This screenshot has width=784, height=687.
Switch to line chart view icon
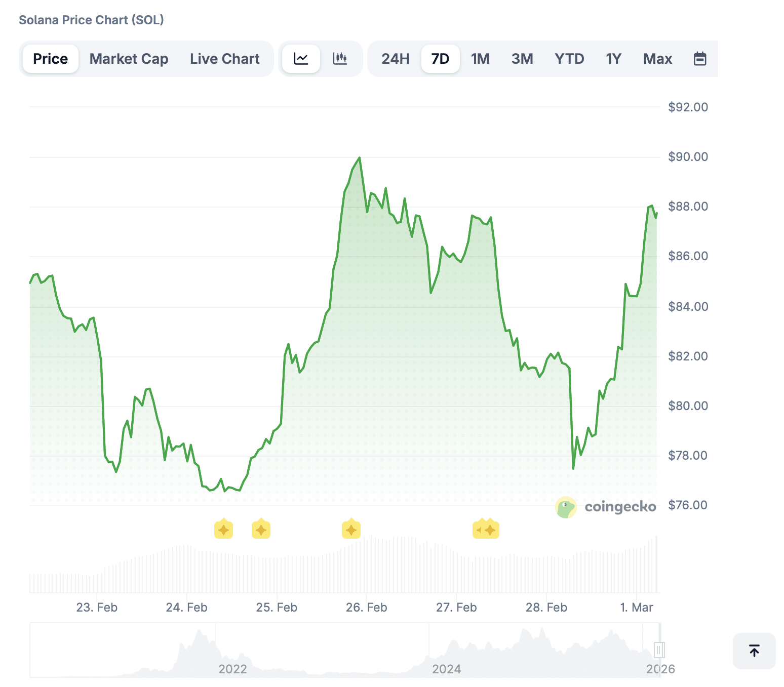[x=301, y=59]
